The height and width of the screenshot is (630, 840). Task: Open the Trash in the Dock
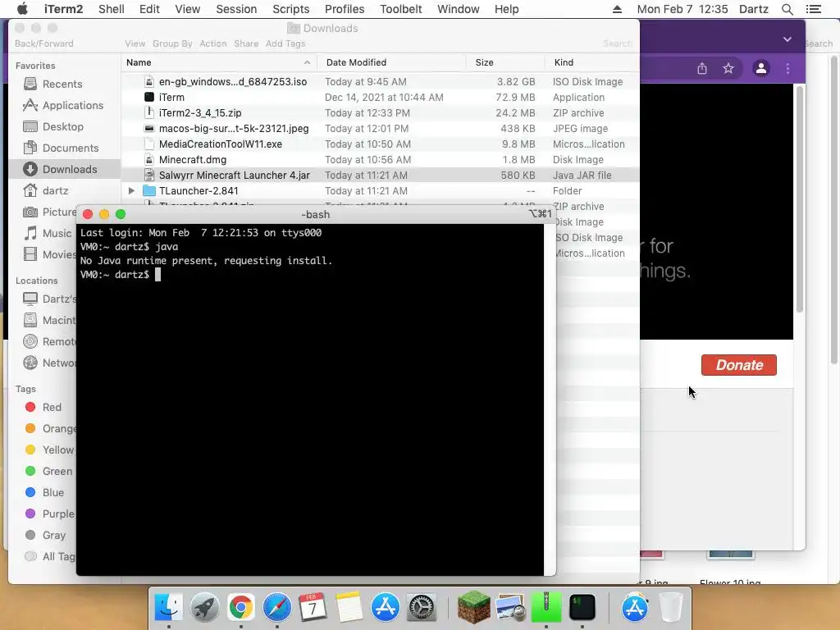coord(670,608)
